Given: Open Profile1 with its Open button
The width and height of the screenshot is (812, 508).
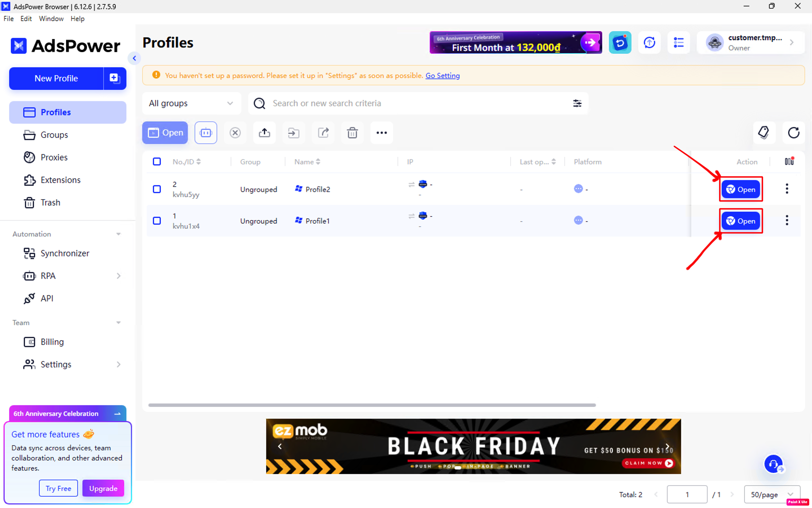Looking at the screenshot, I should coord(741,221).
